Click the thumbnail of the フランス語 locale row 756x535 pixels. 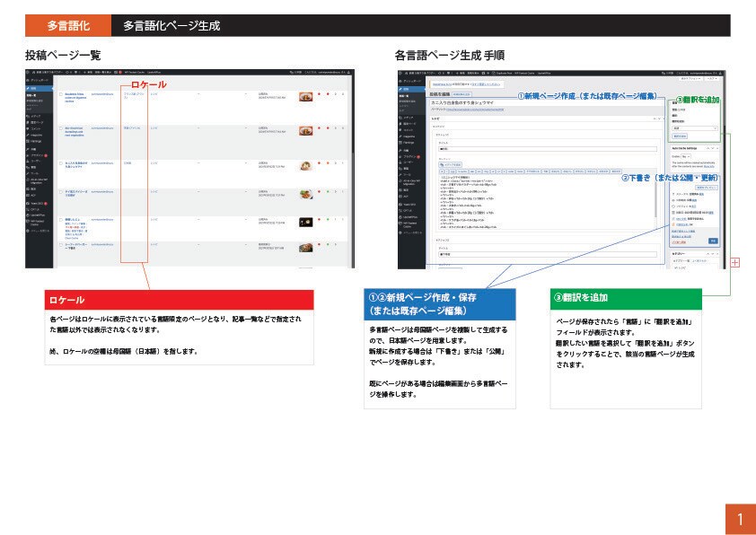305,96
